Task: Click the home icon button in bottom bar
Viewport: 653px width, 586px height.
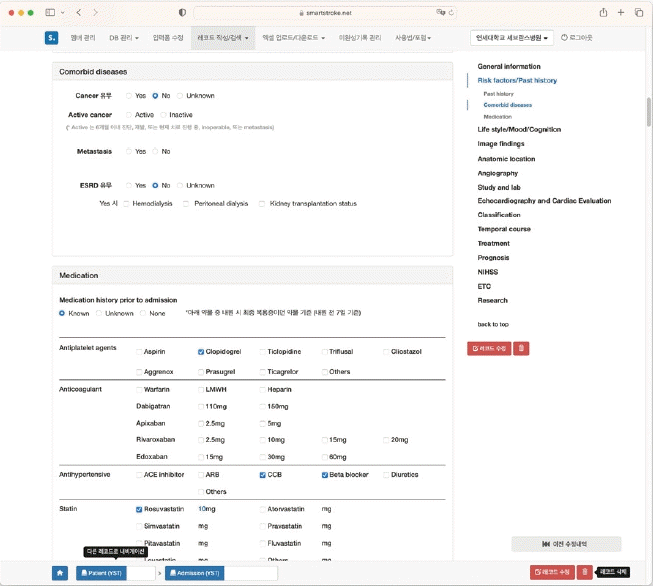Action: click(60, 573)
